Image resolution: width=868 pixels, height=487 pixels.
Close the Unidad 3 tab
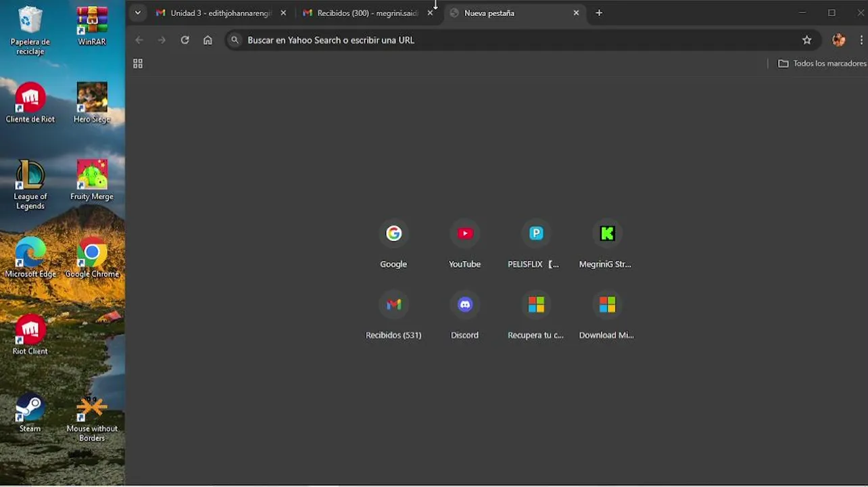click(283, 13)
